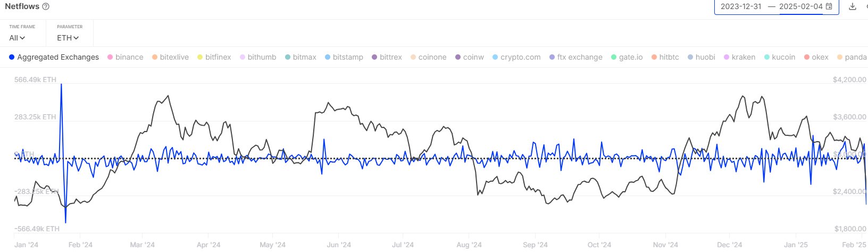
Task: Show the kraken series on chart
Action: point(743,57)
